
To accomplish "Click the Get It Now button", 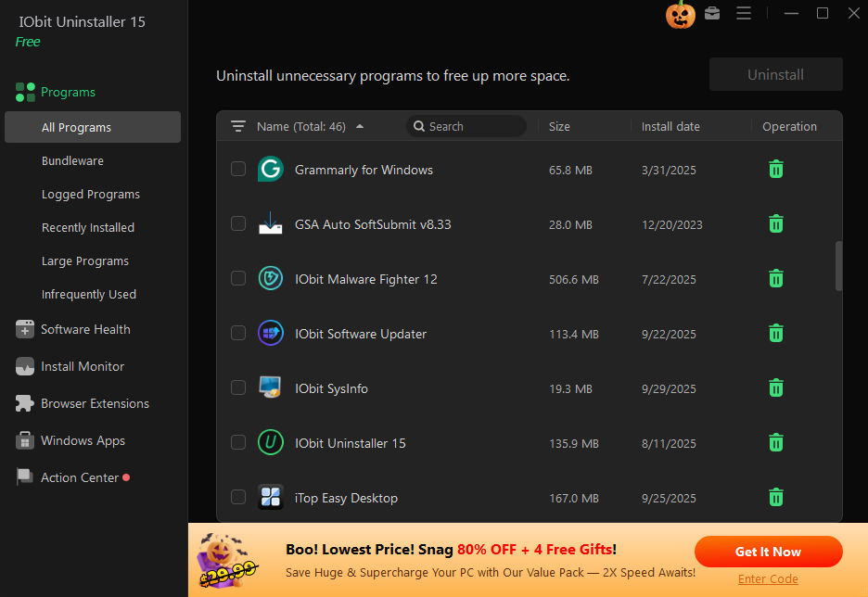I will click(x=768, y=551).
